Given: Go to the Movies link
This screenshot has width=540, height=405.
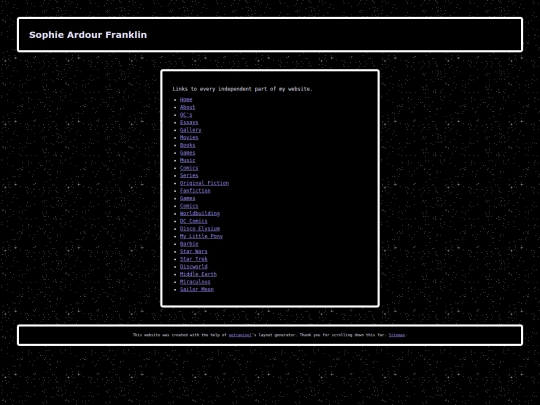Looking at the screenshot, I should 189,137.
